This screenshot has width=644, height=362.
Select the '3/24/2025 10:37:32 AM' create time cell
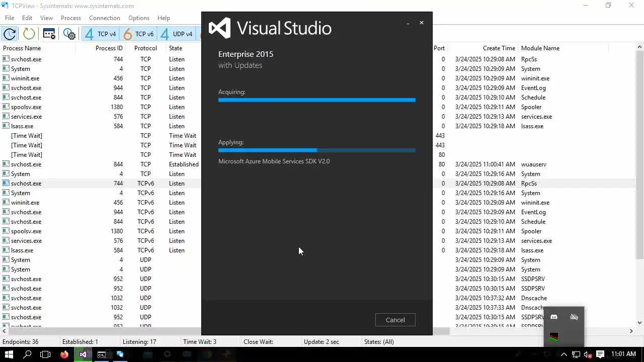485,298
